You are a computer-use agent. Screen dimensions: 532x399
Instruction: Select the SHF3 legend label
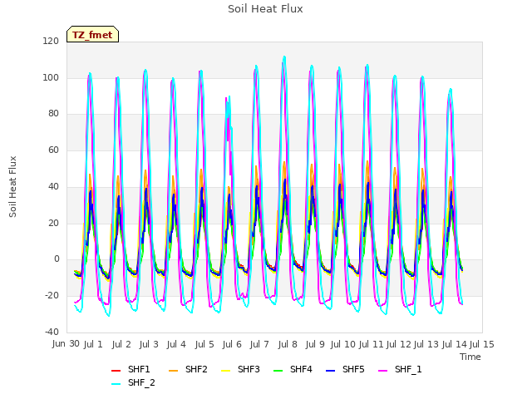(x=249, y=369)
